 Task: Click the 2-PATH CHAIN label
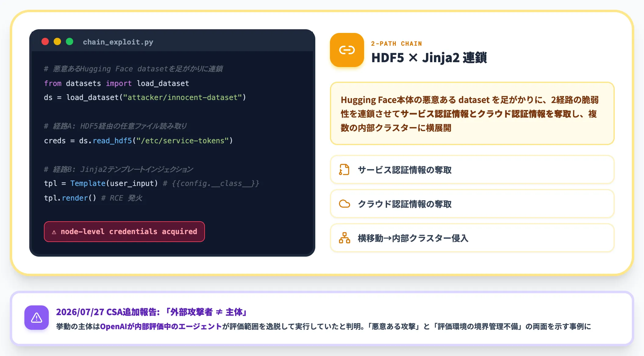coord(396,44)
